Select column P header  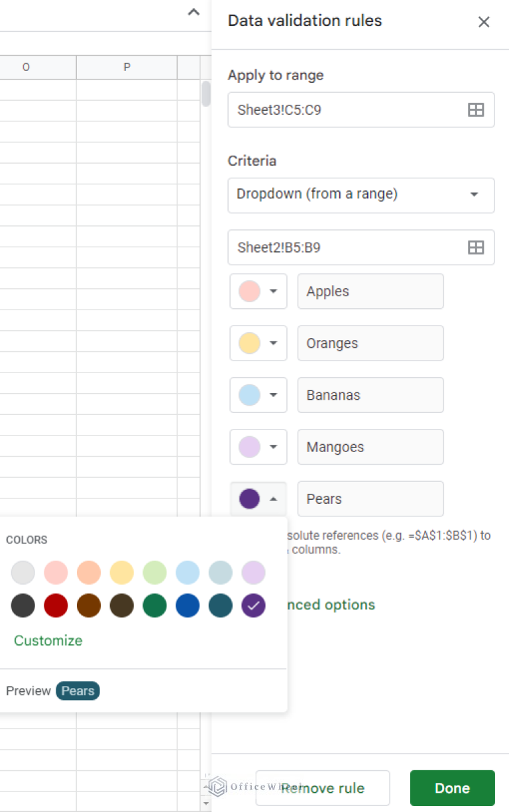(127, 67)
